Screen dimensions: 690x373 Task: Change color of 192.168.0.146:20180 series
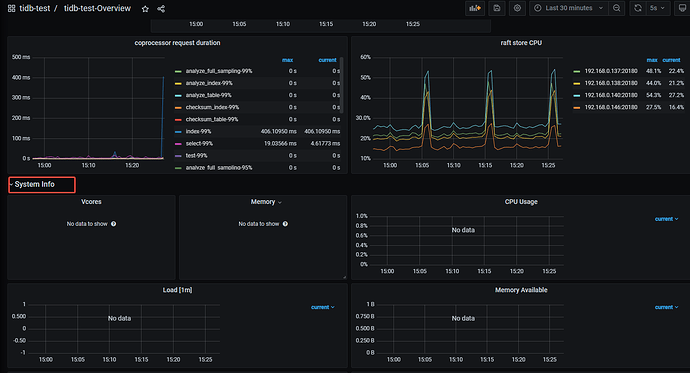[576, 107]
